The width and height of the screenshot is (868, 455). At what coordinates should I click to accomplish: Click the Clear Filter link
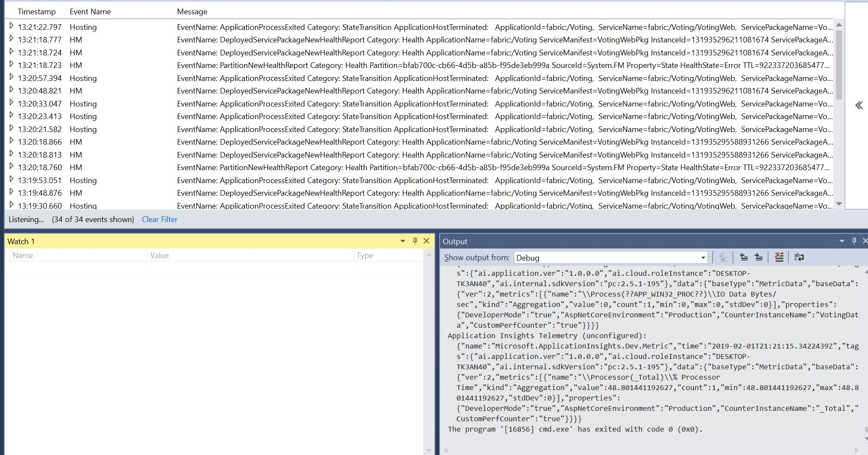(x=160, y=219)
